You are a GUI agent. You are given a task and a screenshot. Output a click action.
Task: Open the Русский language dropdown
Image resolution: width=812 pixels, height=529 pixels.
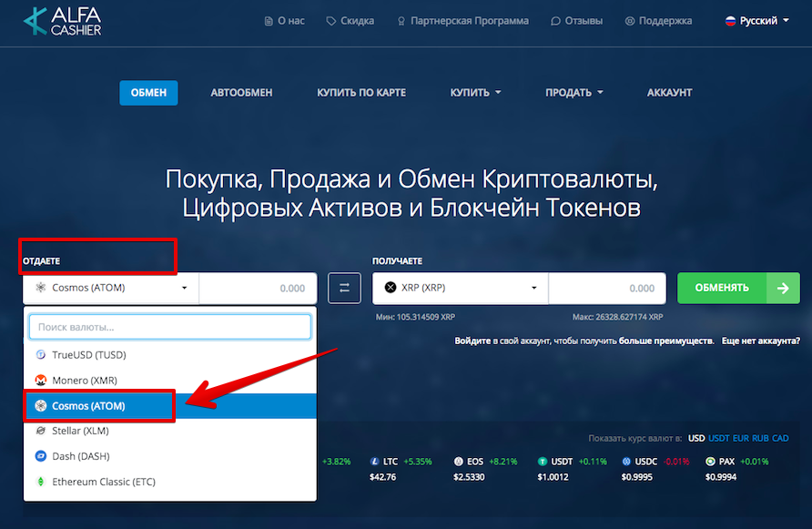click(757, 21)
